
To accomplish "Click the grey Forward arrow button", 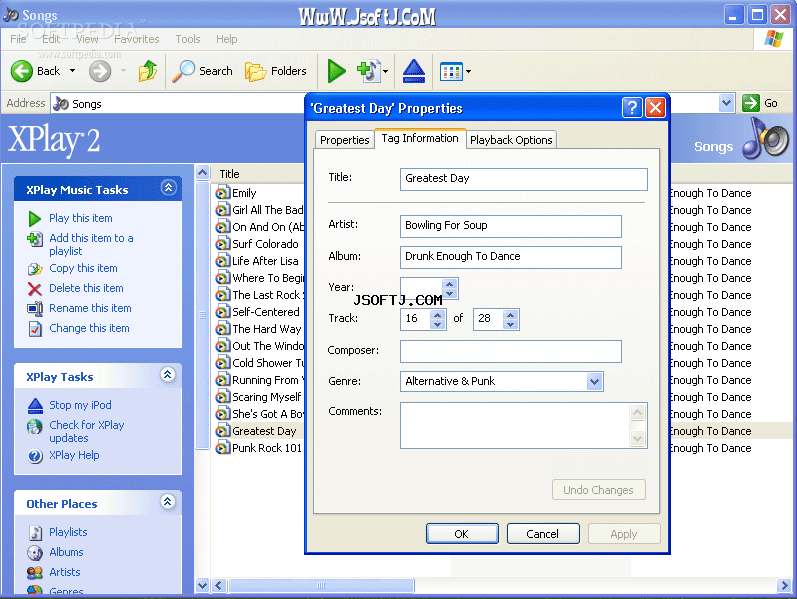I will [100, 71].
